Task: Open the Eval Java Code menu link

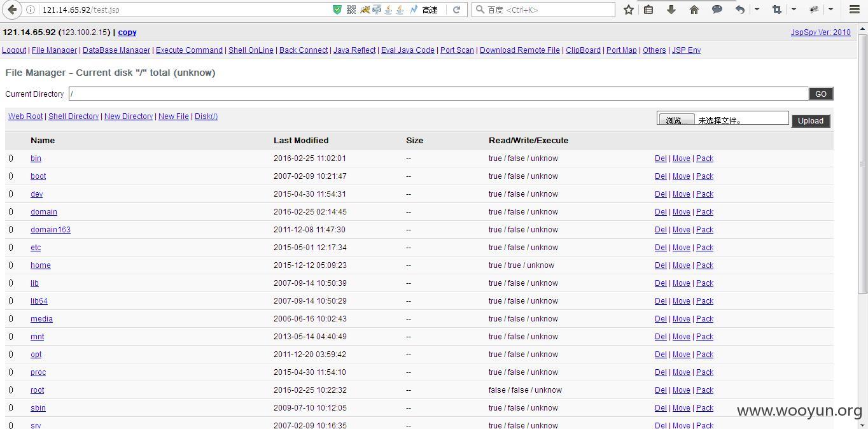Action: point(407,50)
